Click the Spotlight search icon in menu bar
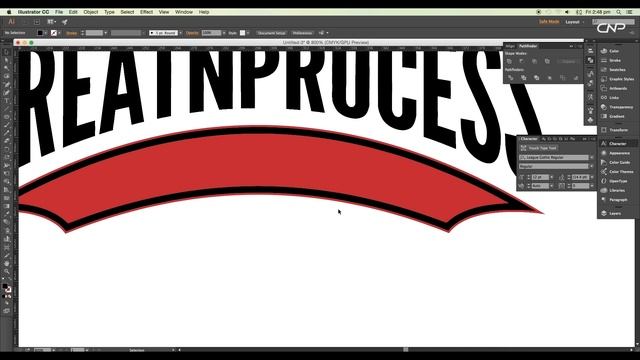Viewport: 640px width, 360px height. tap(619, 12)
